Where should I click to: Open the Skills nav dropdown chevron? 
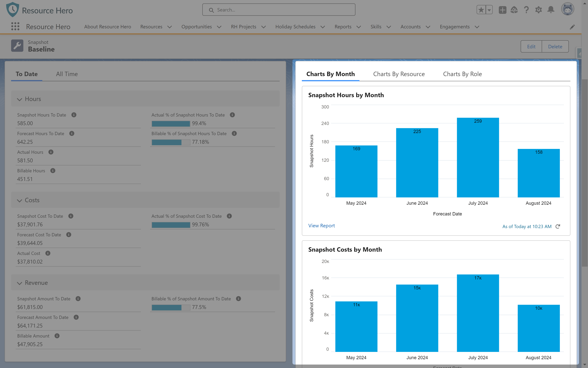(x=389, y=27)
